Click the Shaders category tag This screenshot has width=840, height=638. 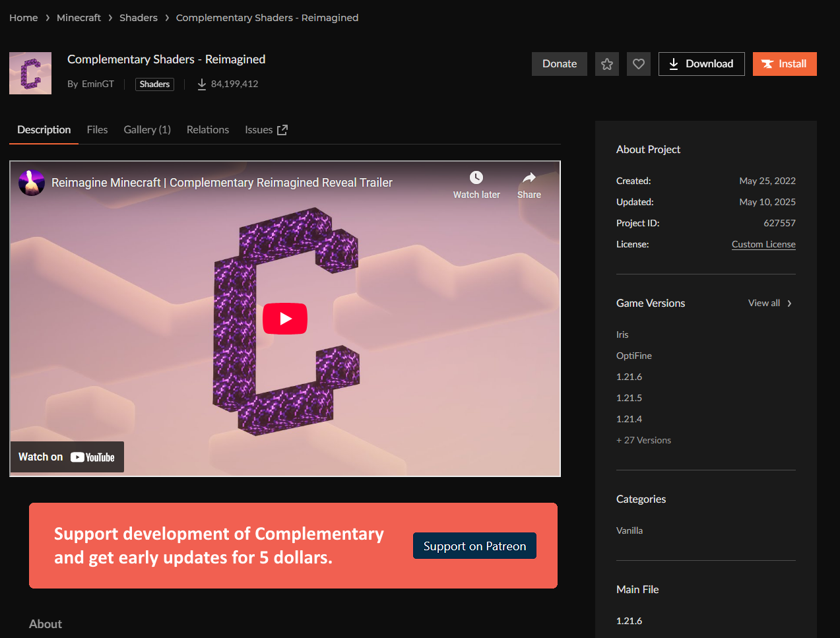pyautogui.click(x=154, y=84)
